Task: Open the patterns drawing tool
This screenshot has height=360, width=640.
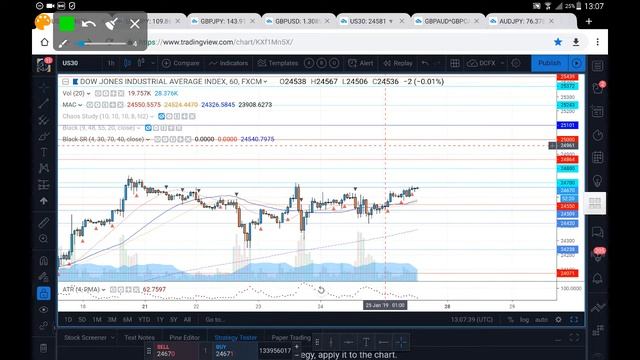Action: pyautogui.click(x=43, y=168)
